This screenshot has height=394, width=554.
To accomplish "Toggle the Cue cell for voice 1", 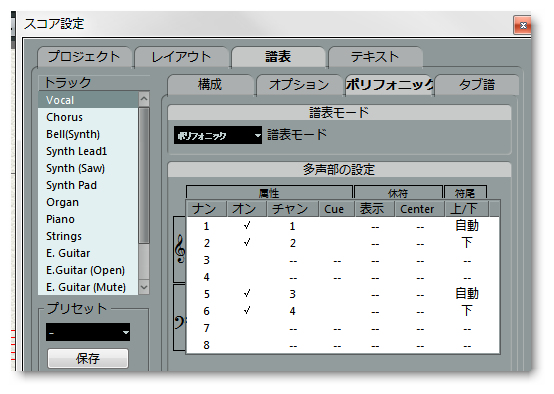I will pyautogui.click(x=337, y=226).
